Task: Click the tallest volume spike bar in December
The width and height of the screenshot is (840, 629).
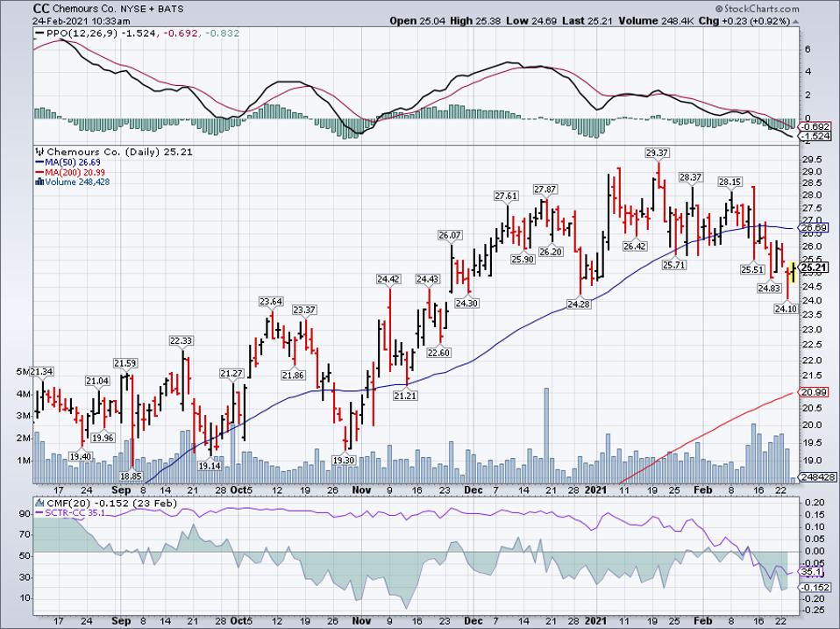Action: click(546, 436)
